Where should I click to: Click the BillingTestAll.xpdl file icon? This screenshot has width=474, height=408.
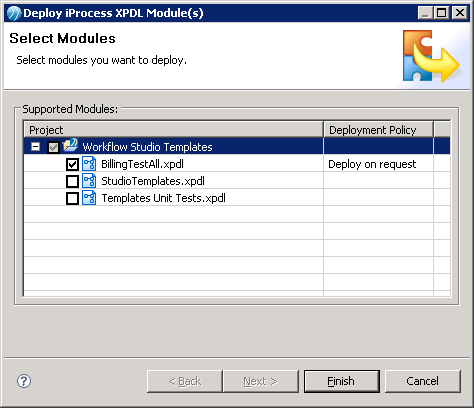click(89, 164)
